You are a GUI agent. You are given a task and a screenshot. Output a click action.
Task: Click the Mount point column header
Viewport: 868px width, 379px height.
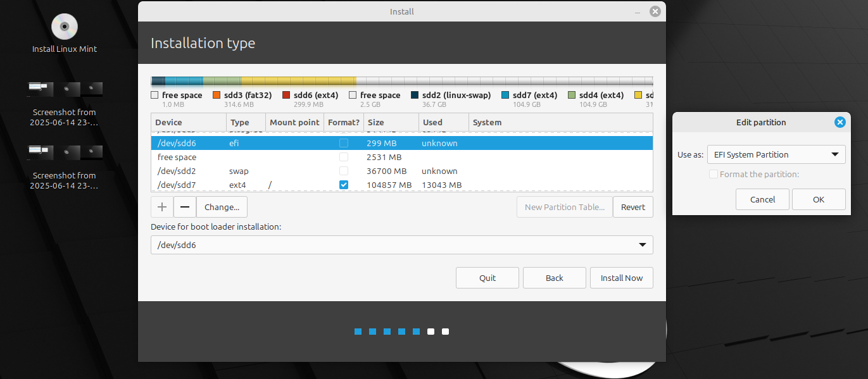click(x=295, y=122)
